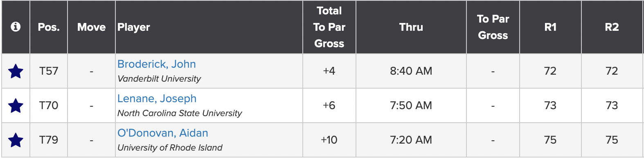Image resolution: width=644 pixels, height=160 pixels.
Task: Sort by Total To Par Gross column
Action: [329, 27]
